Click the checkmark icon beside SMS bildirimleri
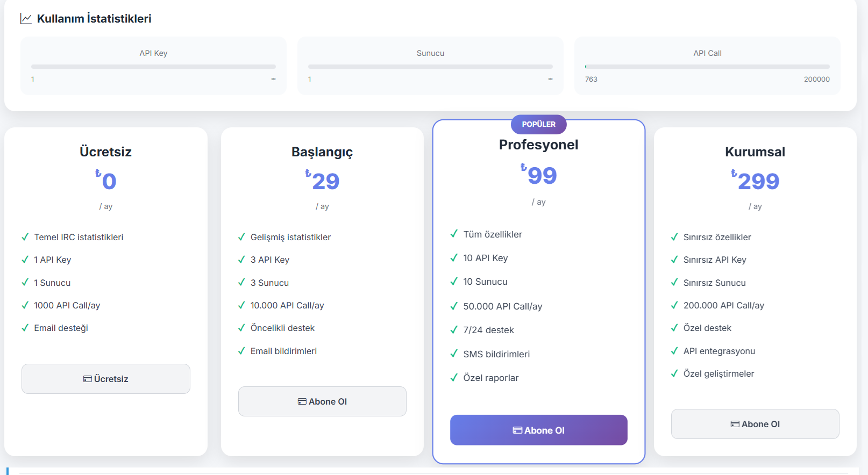The height and width of the screenshot is (475, 868). (x=454, y=354)
